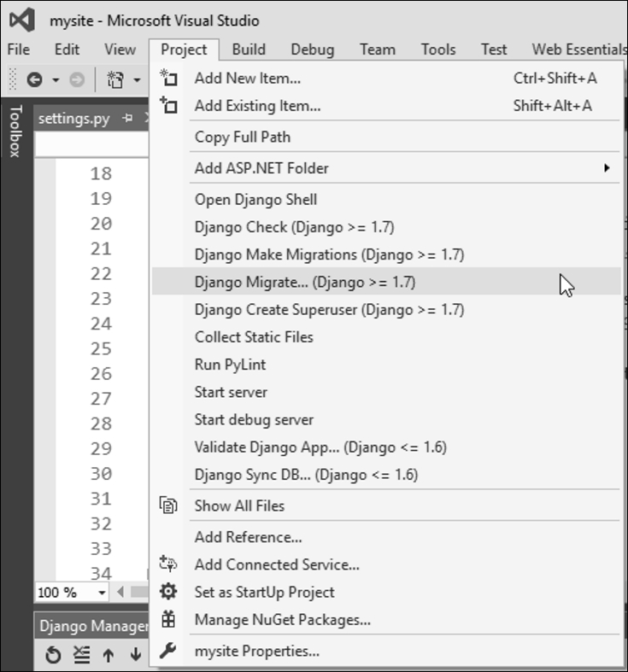Open the Toolbox side panel tab
Image resolution: width=628 pixels, height=672 pixels.
click(15, 131)
